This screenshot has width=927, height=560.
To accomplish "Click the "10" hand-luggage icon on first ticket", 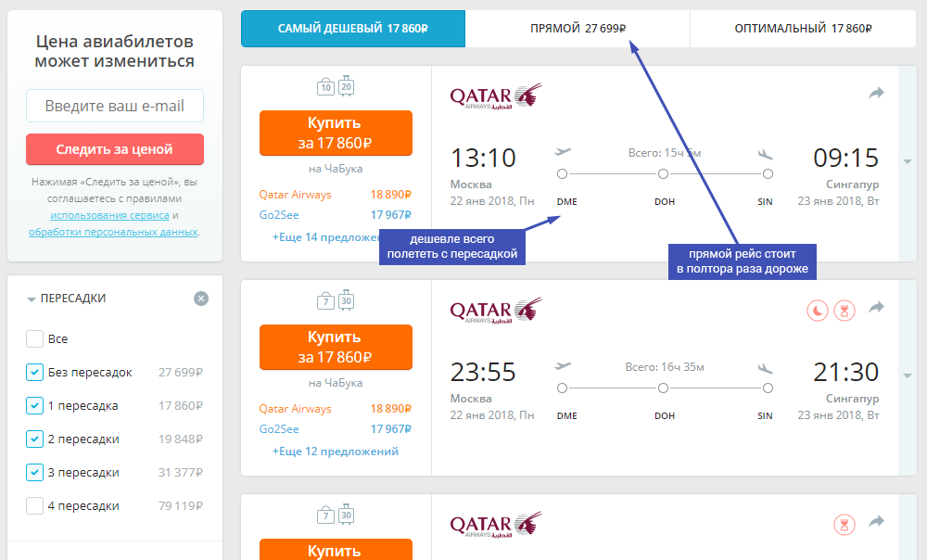I will [325, 86].
